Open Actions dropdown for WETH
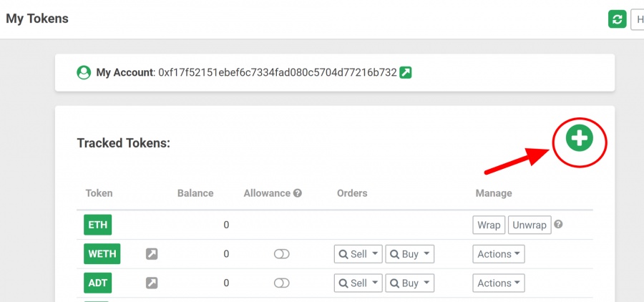644x302 pixels. 499,254
